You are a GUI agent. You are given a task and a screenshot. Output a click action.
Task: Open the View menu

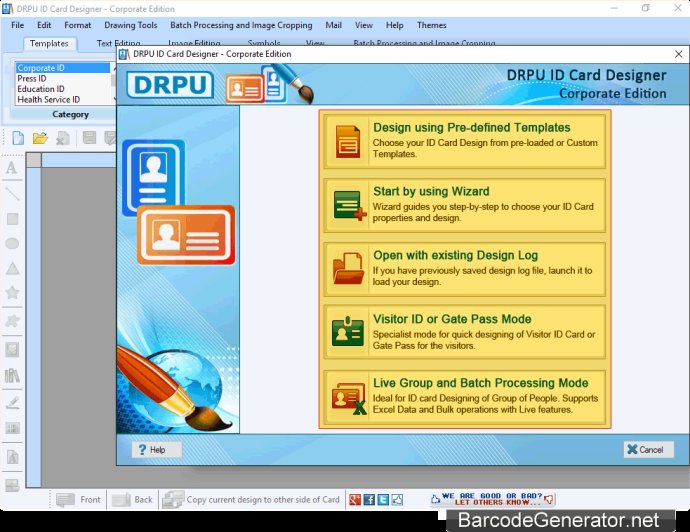coord(363,25)
